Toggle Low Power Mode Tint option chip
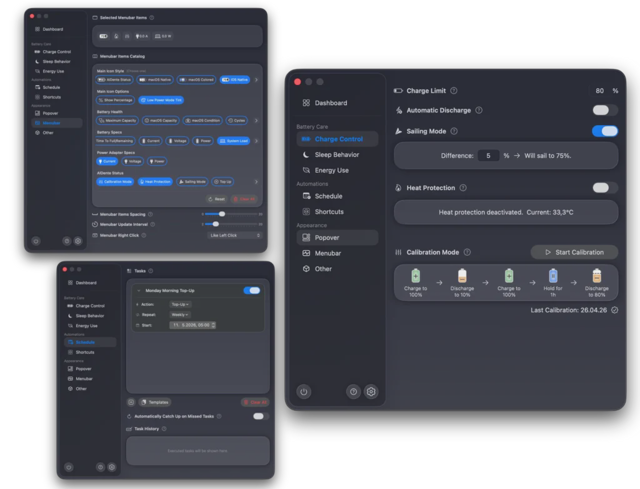The image size is (640, 489). point(161,100)
